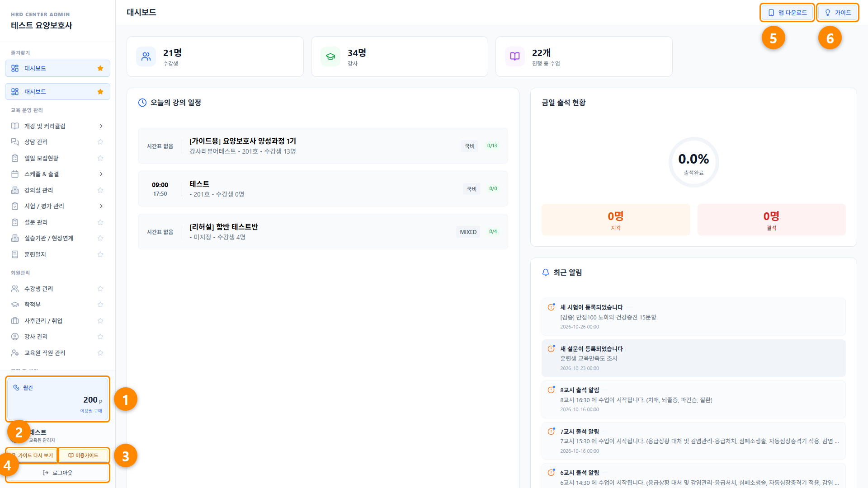This screenshot has width=868, height=488.
Task: Click the document icon beside 훈련일지
Action: point(15,254)
